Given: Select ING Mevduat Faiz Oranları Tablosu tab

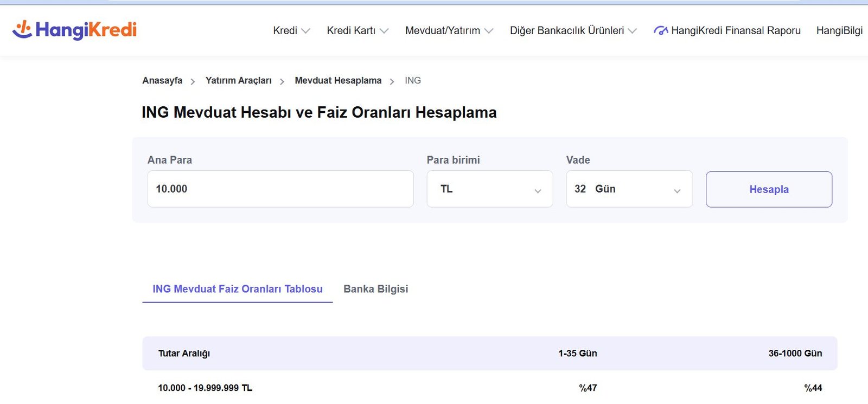Looking at the screenshot, I should (237, 289).
